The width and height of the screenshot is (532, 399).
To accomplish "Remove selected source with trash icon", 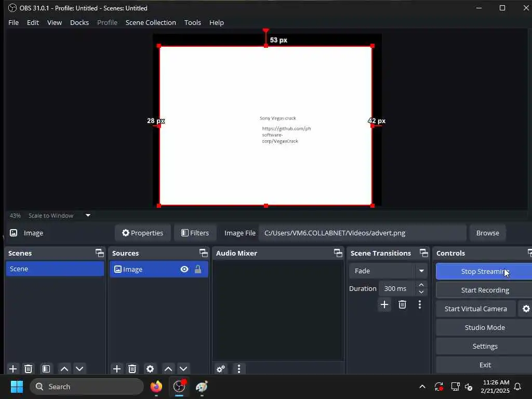I will [x=132, y=368].
